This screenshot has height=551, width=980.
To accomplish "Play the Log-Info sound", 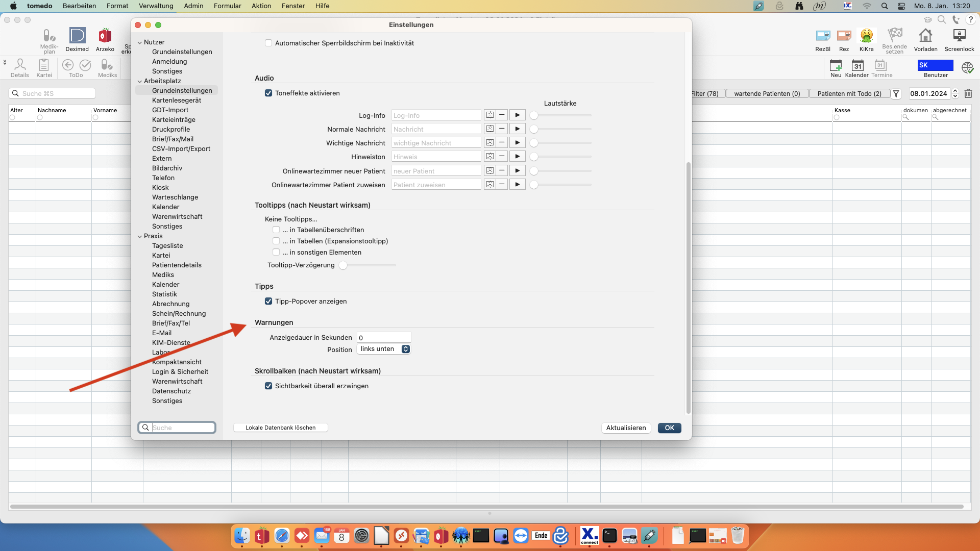I will pos(517,115).
